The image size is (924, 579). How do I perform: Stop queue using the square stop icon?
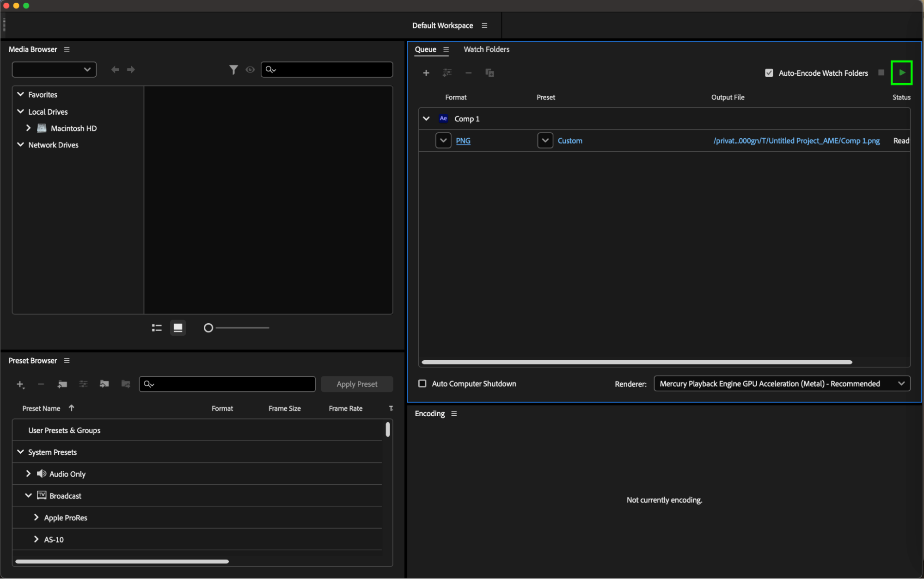pyautogui.click(x=881, y=73)
